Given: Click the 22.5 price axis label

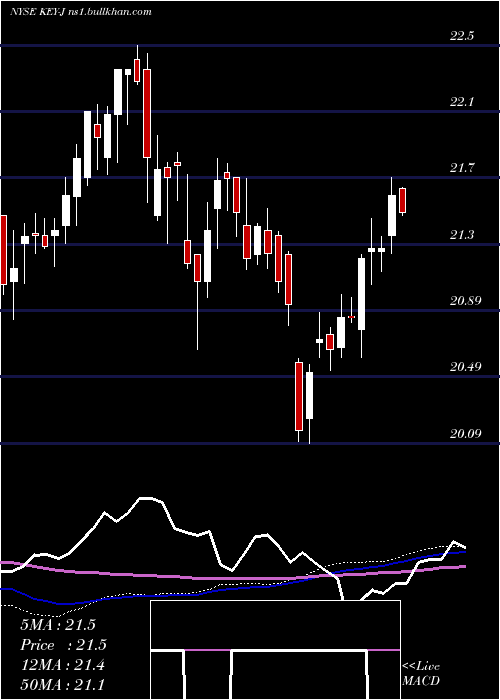Looking at the screenshot, I should [x=462, y=36].
